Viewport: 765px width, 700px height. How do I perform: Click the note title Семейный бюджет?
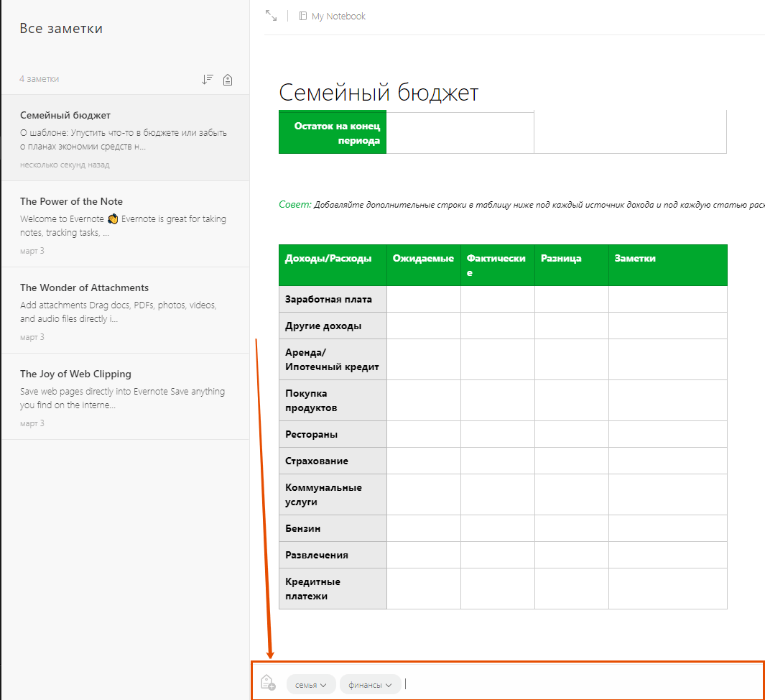click(379, 93)
